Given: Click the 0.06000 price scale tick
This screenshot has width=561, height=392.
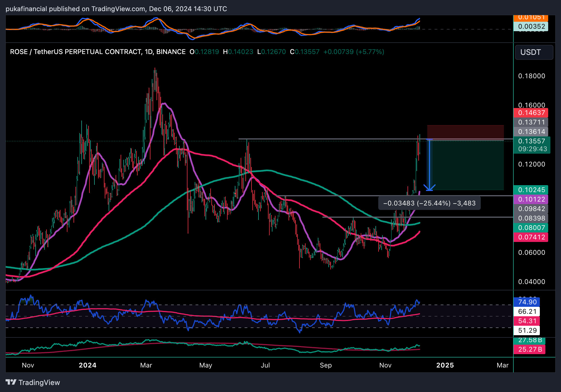Looking at the screenshot, I should coord(531,253).
